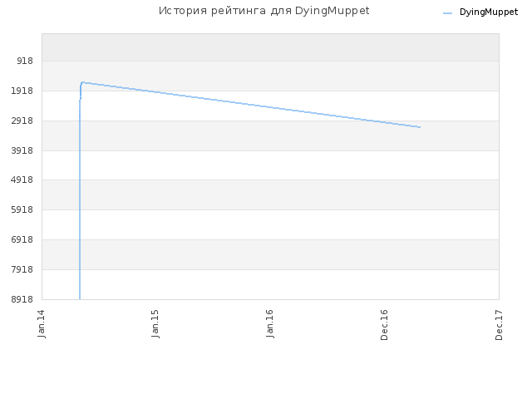Screen dimensions: 532x399
Task: Select the 2918 y-axis label
Action: tap(22, 121)
